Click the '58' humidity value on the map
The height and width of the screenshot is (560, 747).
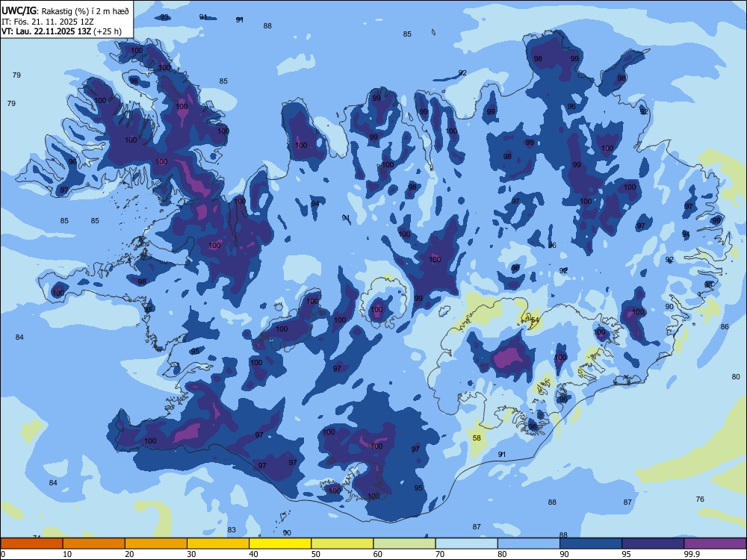(477, 438)
